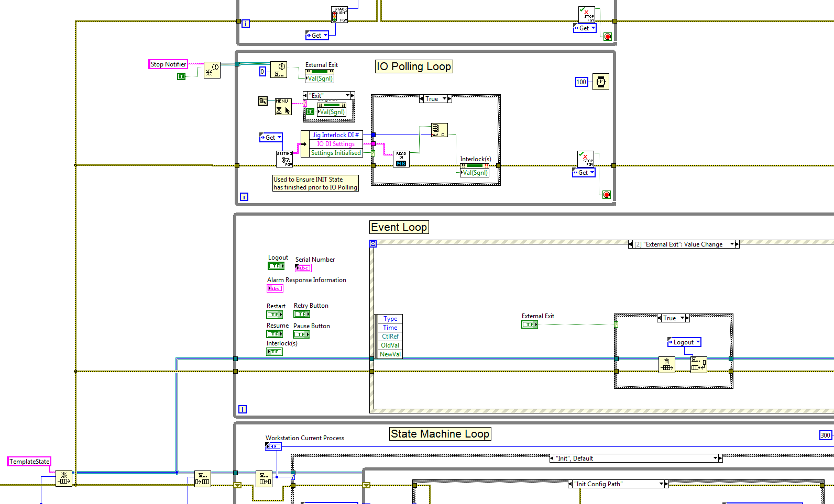Toggle the True constant inside the Exit case

click(310, 111)
